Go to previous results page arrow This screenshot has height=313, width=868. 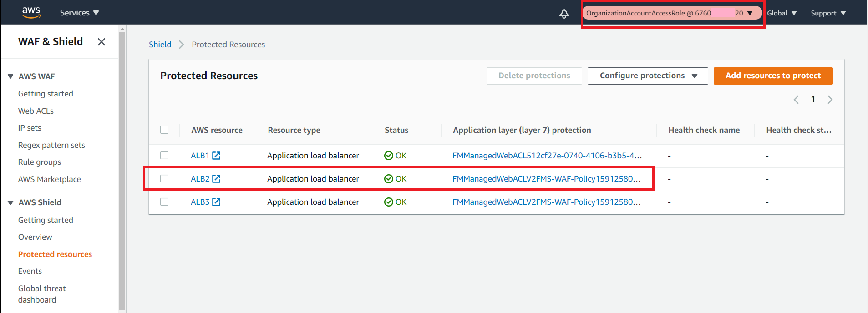(796, 100)
